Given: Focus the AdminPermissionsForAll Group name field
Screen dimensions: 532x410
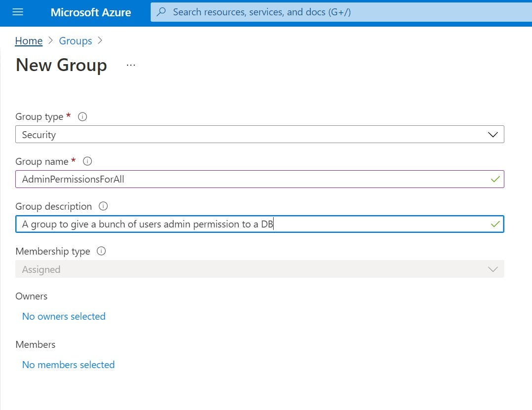Looking at the screenshot, I should pos(247,180).
